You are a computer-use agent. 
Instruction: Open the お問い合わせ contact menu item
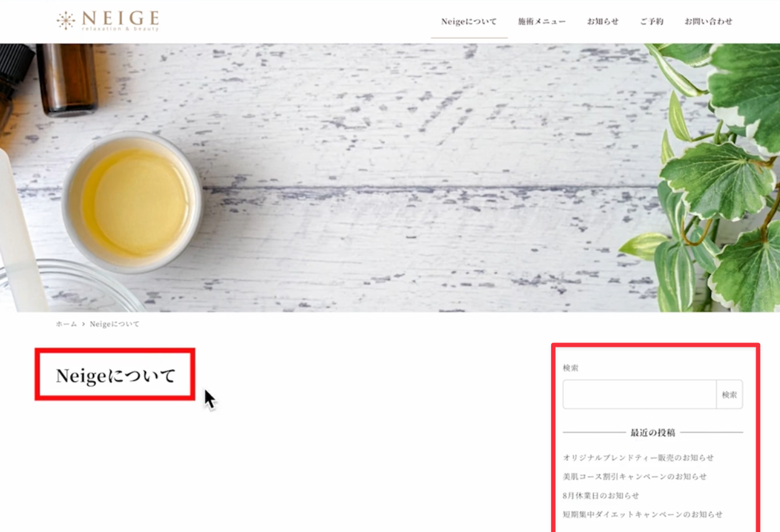(x=708, y=21)
